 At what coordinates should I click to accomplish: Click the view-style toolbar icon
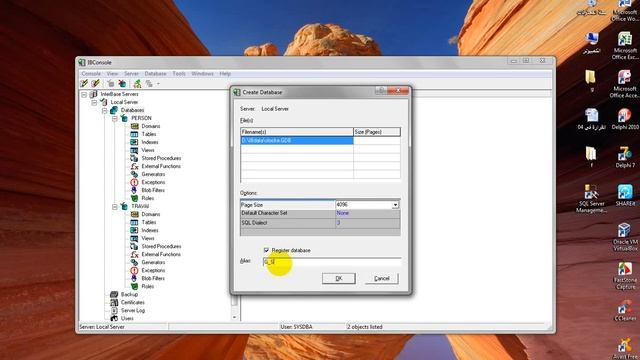pos(149,84)
